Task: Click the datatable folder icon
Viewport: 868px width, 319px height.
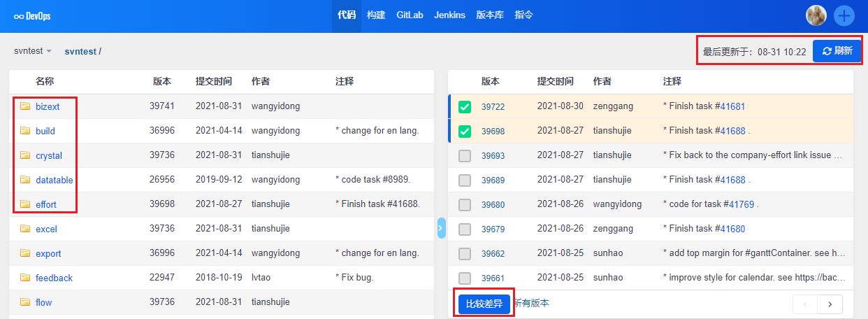Action: 25,180
